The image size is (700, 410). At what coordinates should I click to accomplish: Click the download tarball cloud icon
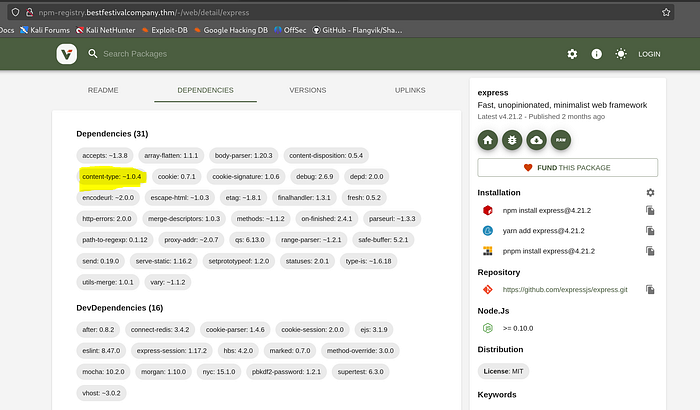[x=536, y=140]
